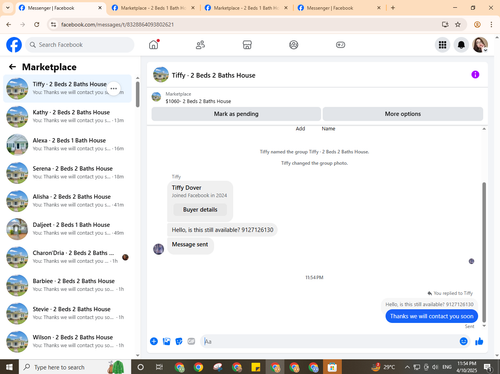Open the Daljeet - 2 Beds 1 Bath House chat
Viewport: 500px width, 374px height.
pos(68,229)
